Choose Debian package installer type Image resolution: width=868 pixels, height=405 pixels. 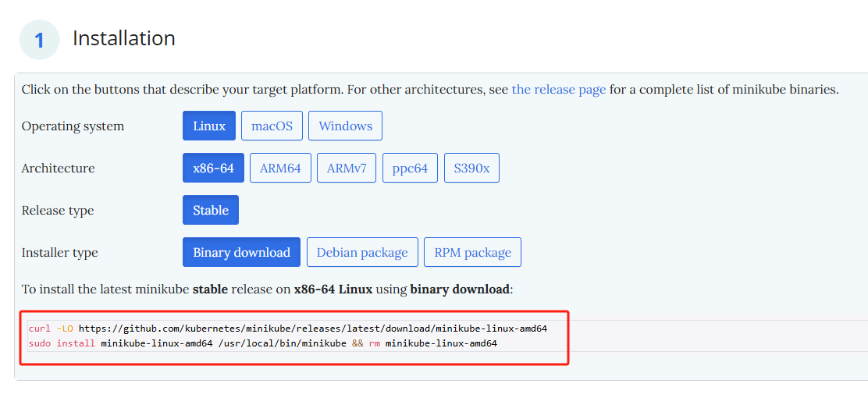point(362,252)
